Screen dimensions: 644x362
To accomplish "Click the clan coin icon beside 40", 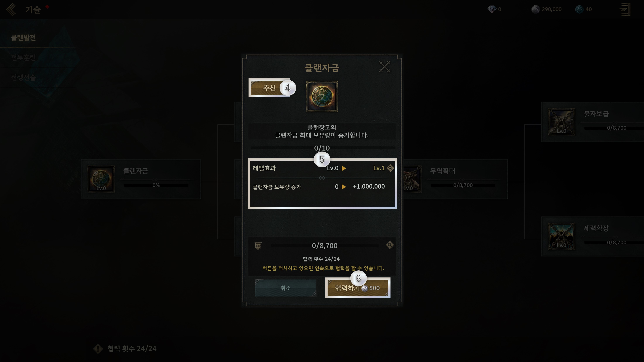I will pyautogui.click(x=579, y=9).
